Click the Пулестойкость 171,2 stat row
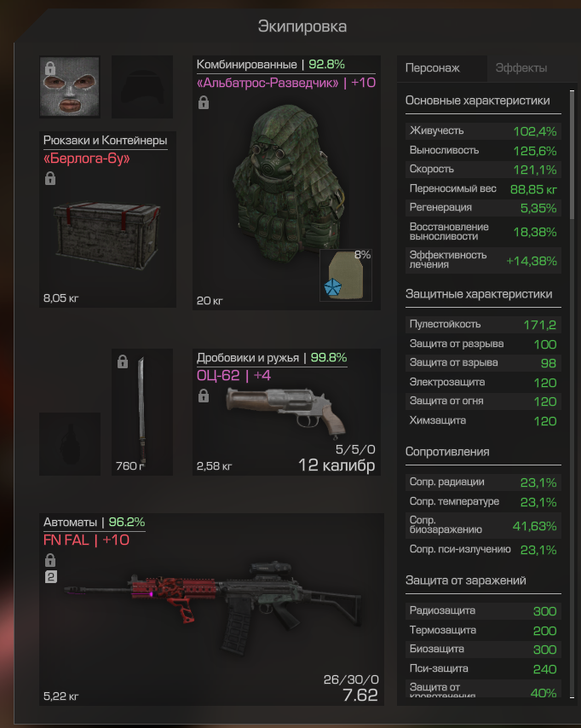 point(483,325)
